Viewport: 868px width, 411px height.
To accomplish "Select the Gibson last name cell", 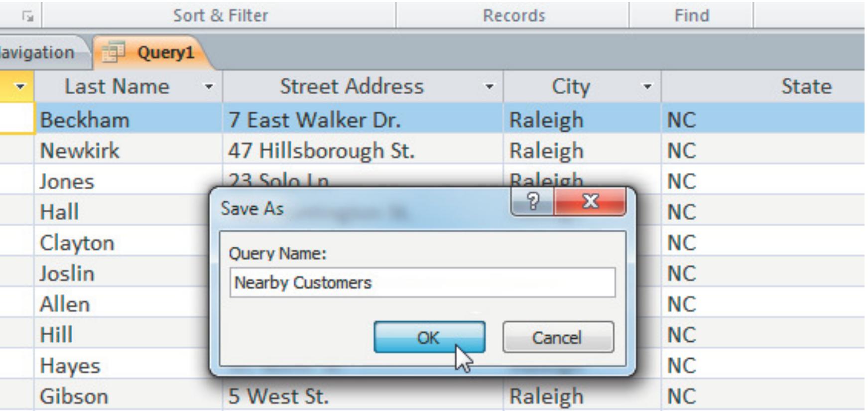I will click(128, 396).
